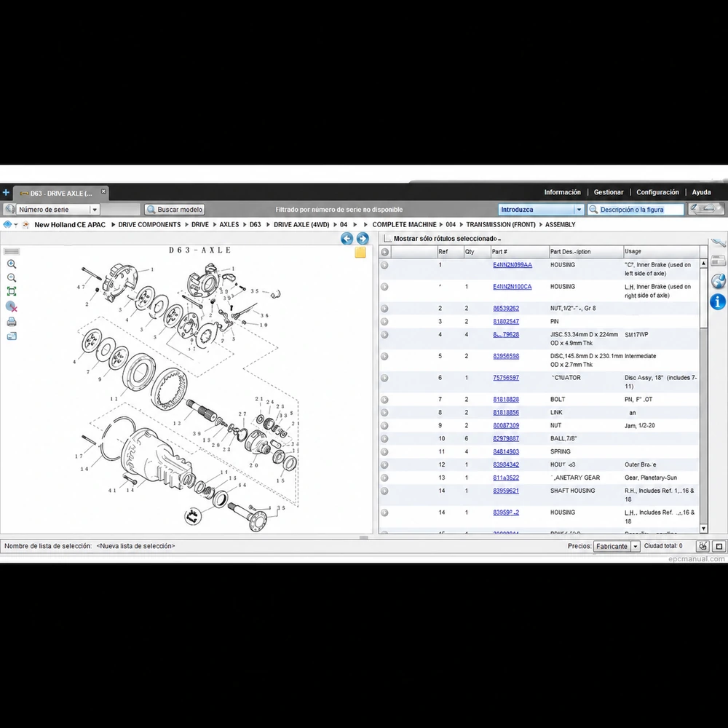The image size is (728, 728).
Task: Fit the diagram to the window
Action: point(12,292)
